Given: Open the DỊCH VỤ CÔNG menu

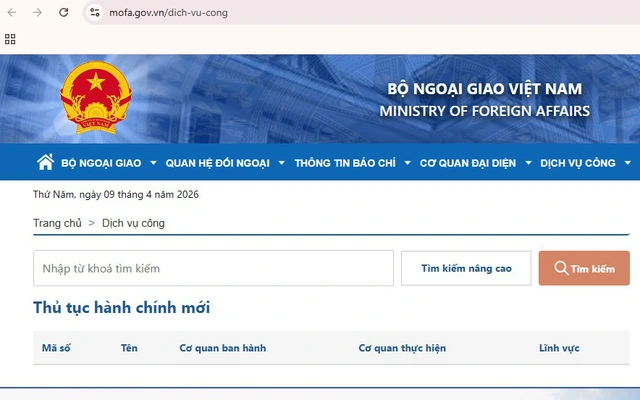Looking at the screenshot, I should [579, 163].
